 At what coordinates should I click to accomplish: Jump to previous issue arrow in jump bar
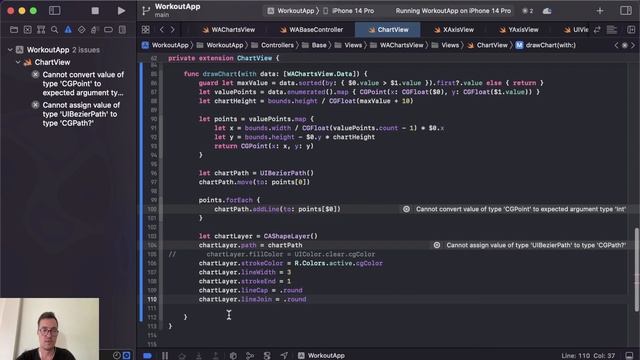pyautogui.click(x=616, y=45)
